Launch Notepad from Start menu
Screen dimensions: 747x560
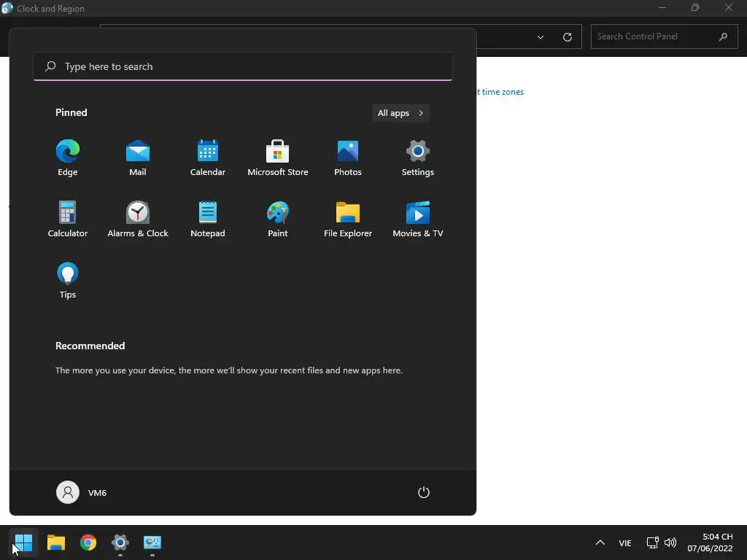pyautogui.click(x=208, y=219)
